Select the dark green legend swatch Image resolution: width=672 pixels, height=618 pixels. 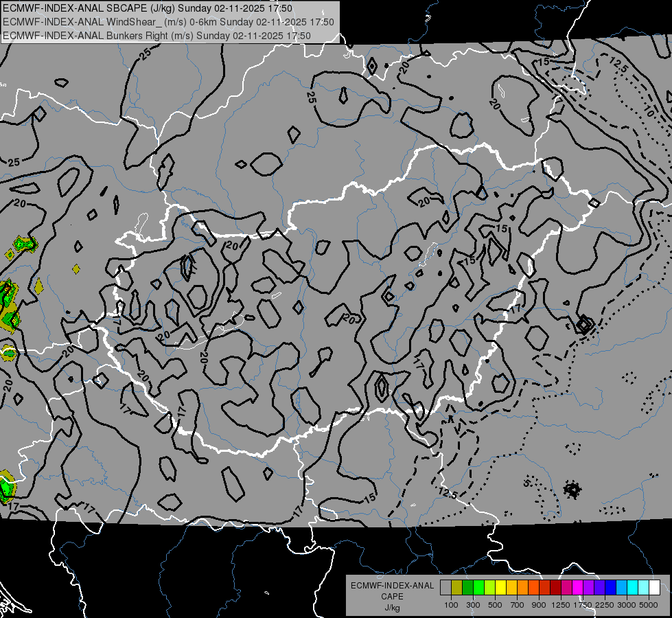coord(467,588)
